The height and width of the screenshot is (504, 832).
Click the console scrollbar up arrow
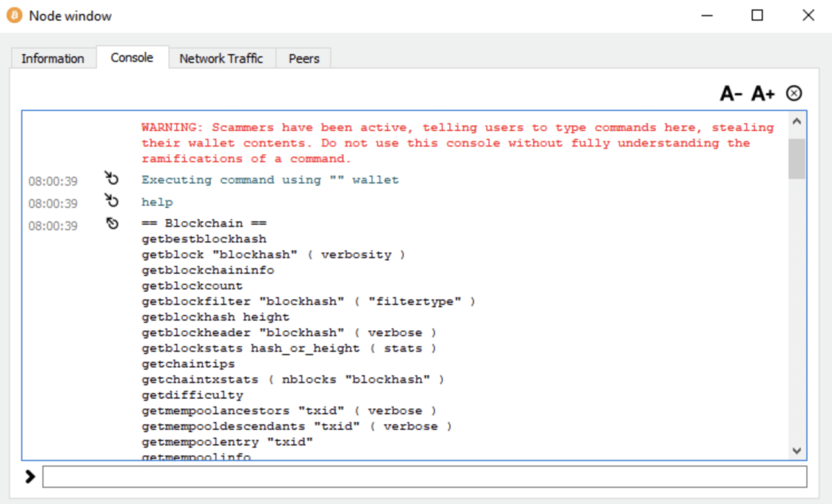797,121
